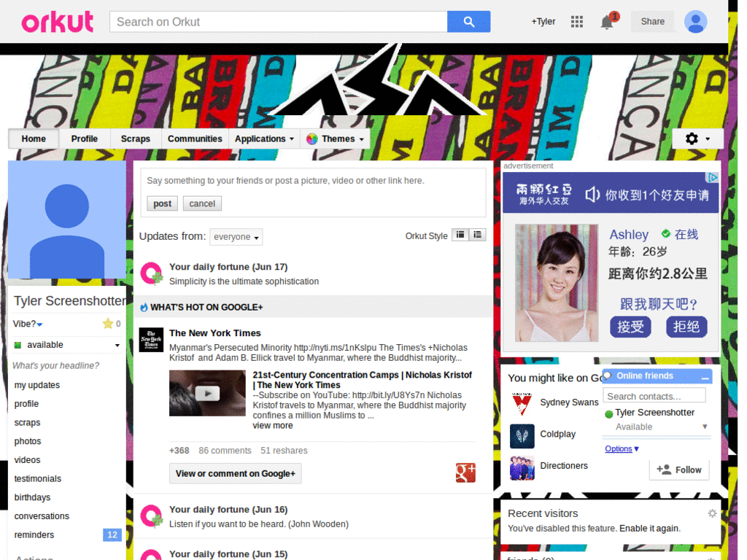Click the What's your headline? field
747x560 pixels.
tap(55, 366)
